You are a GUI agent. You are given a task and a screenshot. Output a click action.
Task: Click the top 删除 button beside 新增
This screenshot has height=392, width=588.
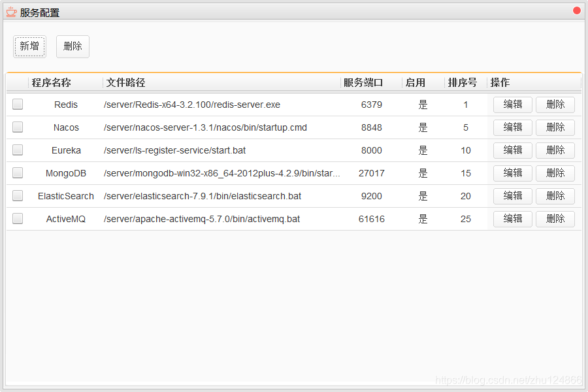pyautogui.click(x=73, y=46)
